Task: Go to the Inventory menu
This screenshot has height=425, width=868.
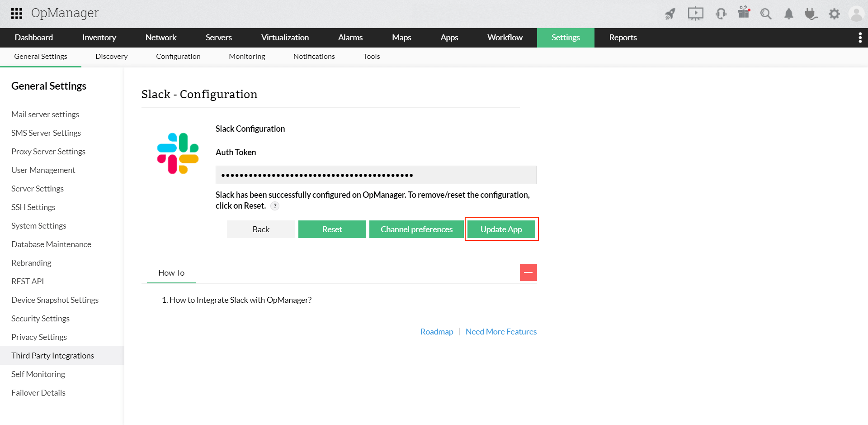Action: (99, 38)
